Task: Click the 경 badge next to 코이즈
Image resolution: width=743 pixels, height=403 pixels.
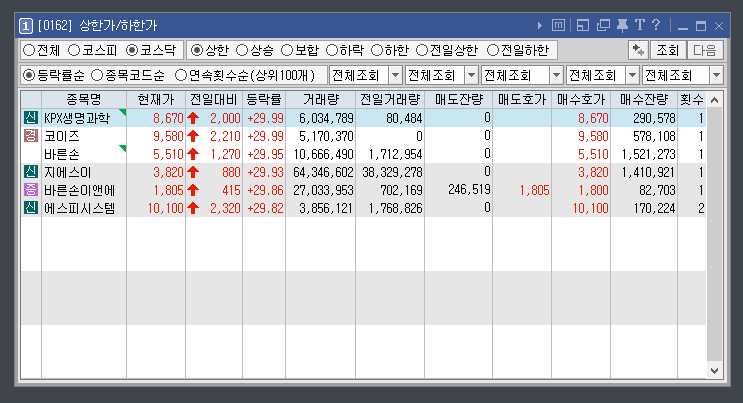Action: [31, 136]
